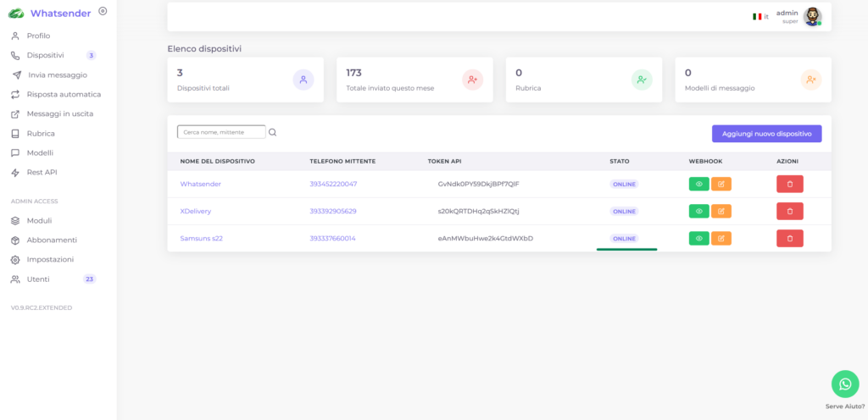This screenshot has width=868, height=420.
Task: Open Impostazioni settings page
Action: [x=50, y=259]
